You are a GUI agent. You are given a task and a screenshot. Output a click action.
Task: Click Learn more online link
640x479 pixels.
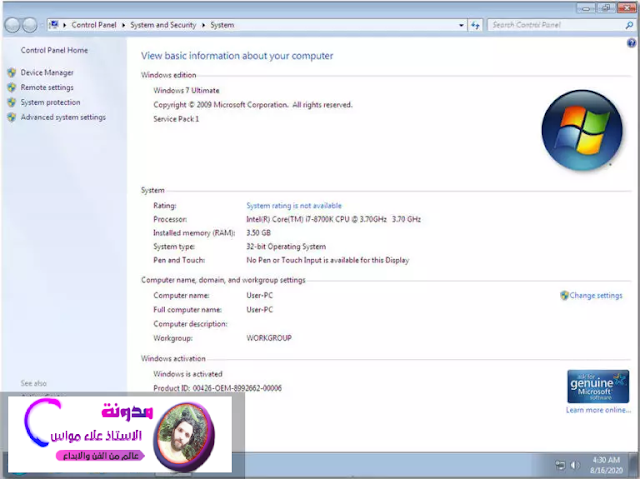(598, 410)
